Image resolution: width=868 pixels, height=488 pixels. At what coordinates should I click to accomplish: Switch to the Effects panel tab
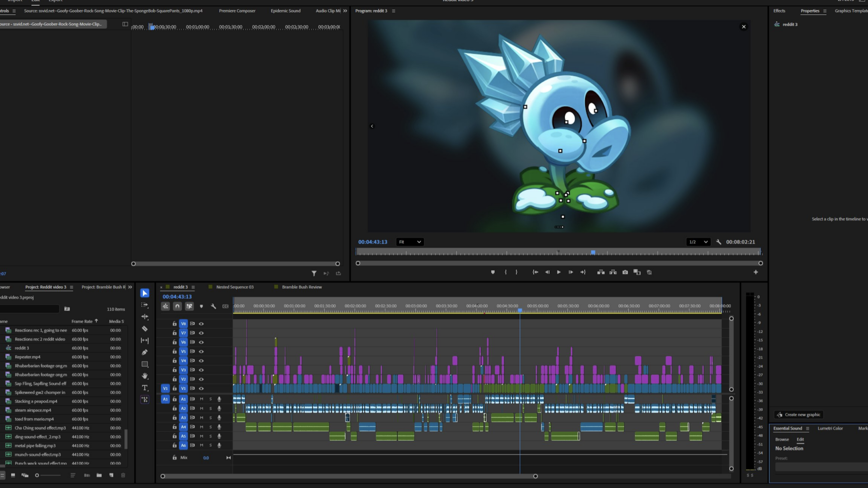pyautogui.click(x=779, y=11)
